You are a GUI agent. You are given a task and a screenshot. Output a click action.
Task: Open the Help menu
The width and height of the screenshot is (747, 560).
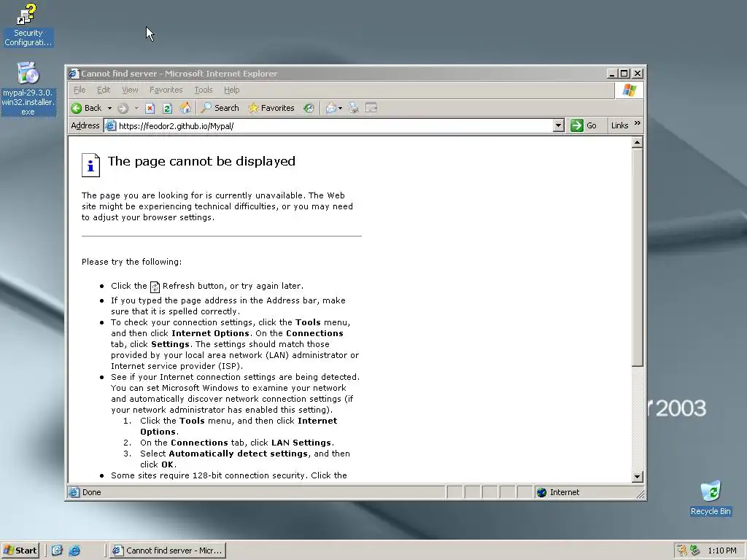coord(231,90)
